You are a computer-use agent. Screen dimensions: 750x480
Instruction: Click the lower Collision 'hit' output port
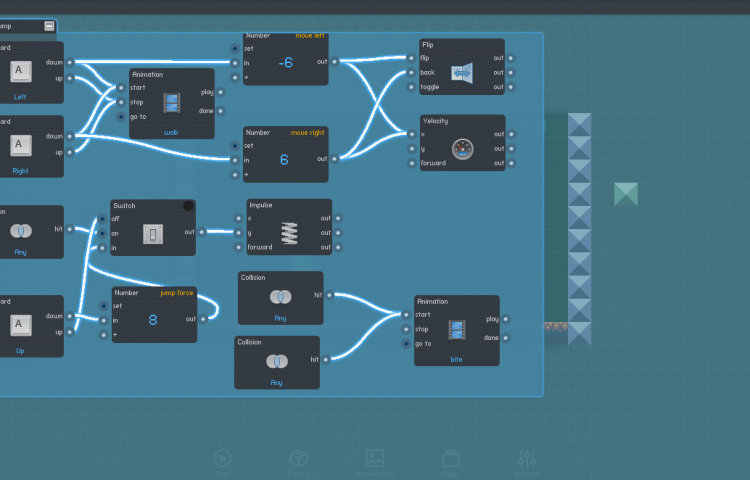coord(326,360)
